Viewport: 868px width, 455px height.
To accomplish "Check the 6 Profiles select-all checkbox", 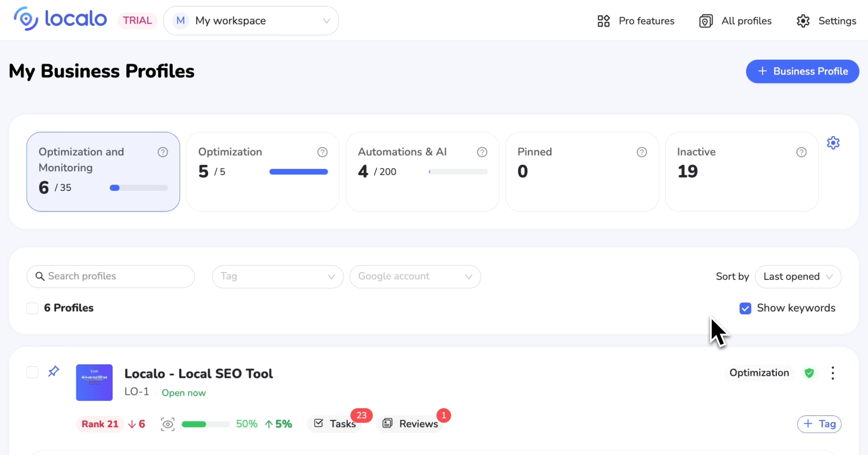I will click(32, 308).
